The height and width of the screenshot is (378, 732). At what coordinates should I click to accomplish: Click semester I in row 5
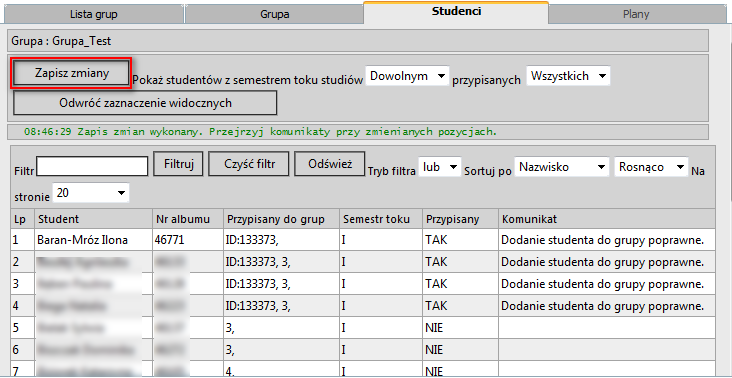pyautogui.click(x=344, y=328)
